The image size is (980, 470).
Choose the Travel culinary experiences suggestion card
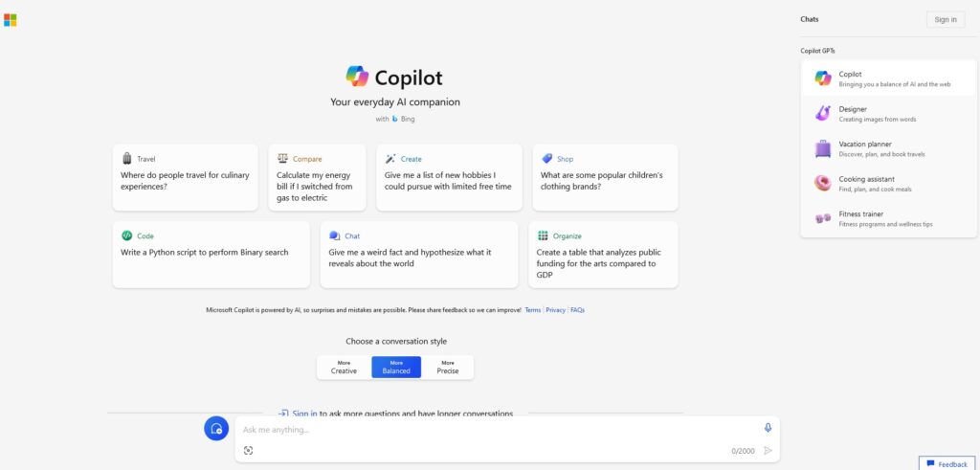coord(185,177)
